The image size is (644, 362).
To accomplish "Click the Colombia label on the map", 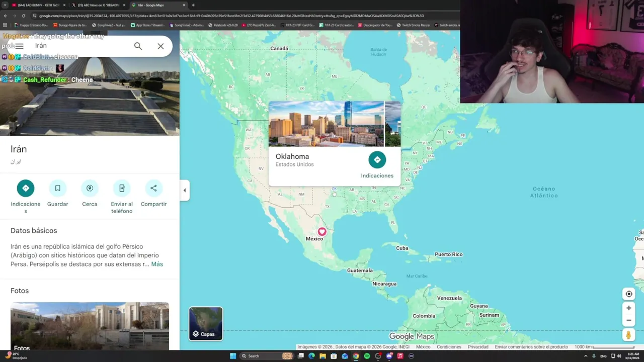I will point(424,316).
